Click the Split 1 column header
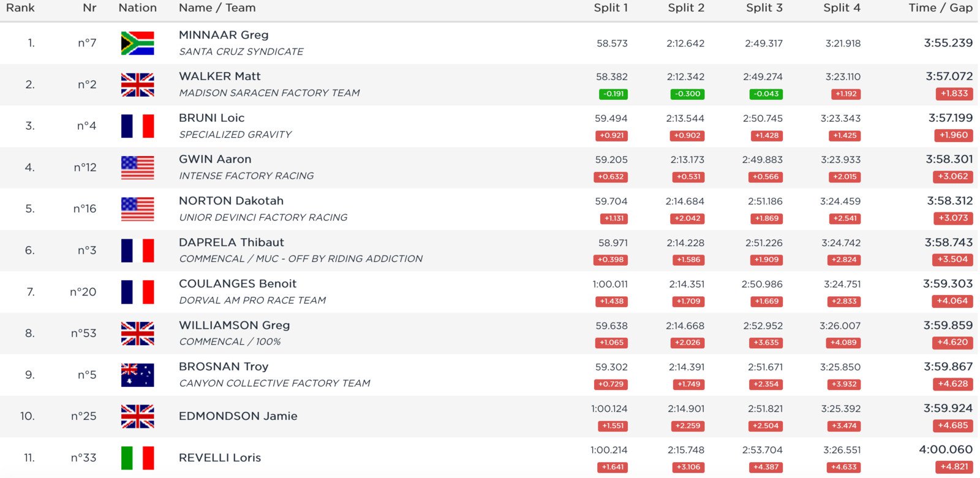980x478 pixels. tap(611, 8)
